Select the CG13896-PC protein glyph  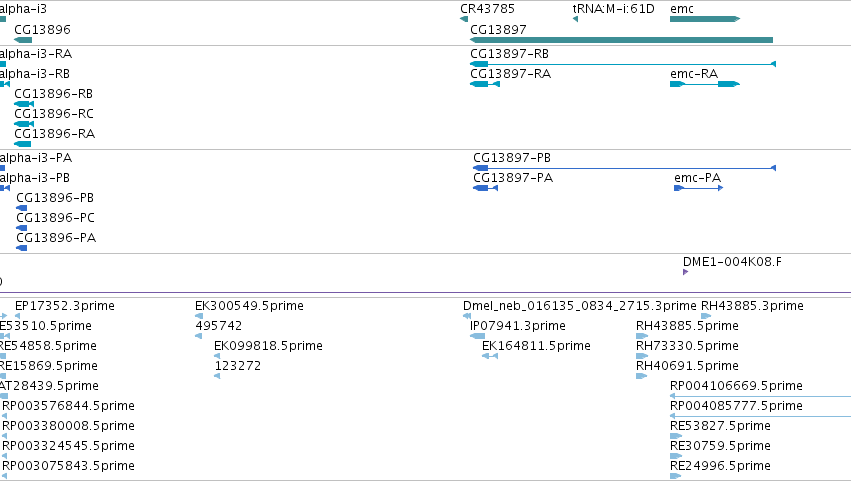[x=22, y=228]
